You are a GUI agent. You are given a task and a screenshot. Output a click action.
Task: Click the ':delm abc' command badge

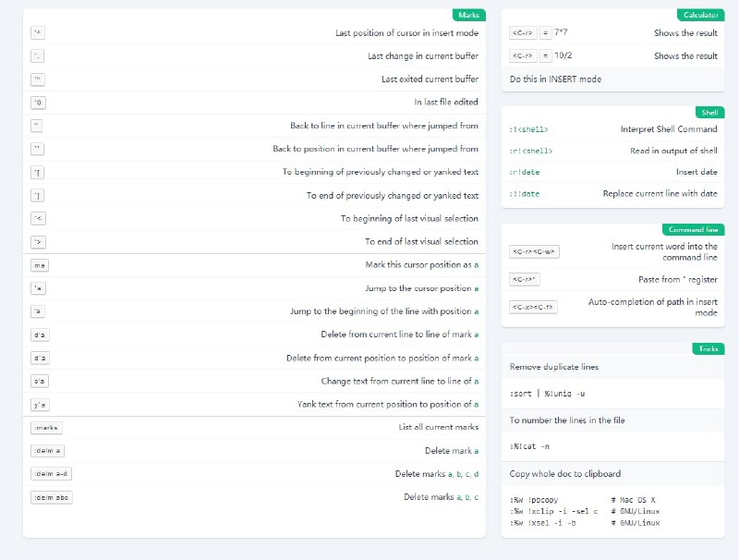pyautogui.click(x=51, y=497)
